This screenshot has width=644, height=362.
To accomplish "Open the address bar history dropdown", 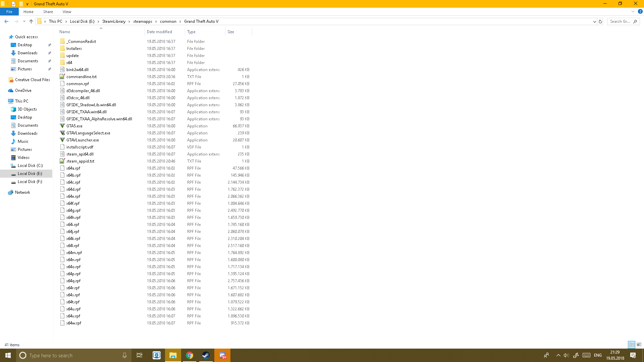I will (594, 21).
